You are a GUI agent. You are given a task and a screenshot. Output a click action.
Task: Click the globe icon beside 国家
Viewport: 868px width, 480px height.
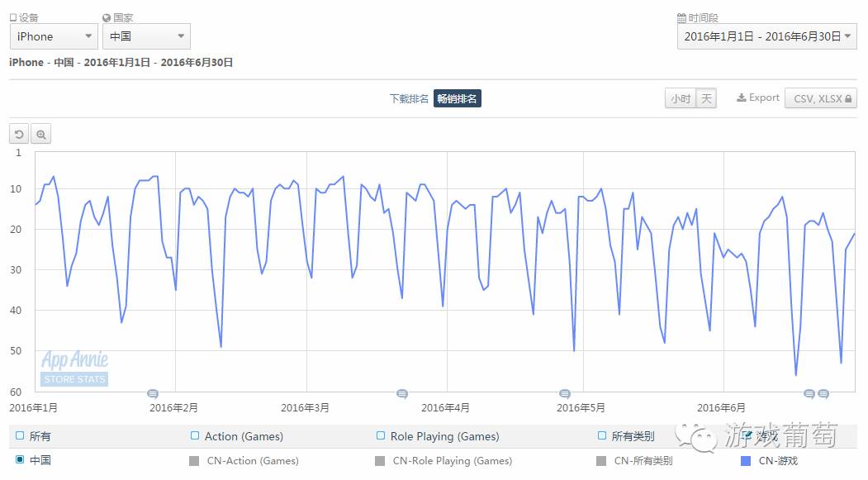point(107,17)
